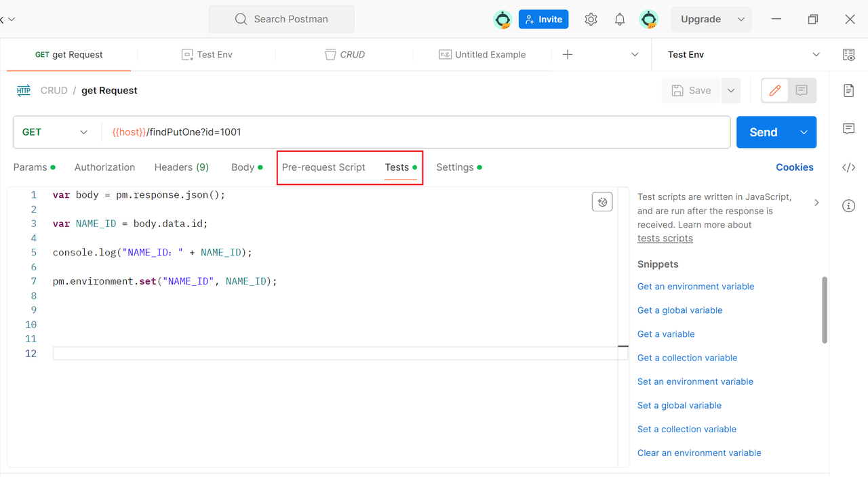Click the snippets panel scrollbar
The height and width of the screenshot is (477, 868).
coord(825,310)
